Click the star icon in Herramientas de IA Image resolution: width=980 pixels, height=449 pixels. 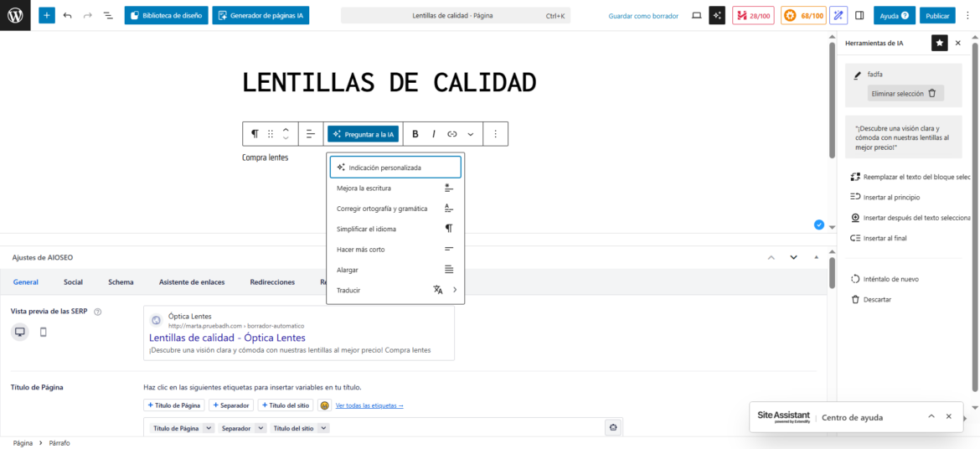pos(939,43)
